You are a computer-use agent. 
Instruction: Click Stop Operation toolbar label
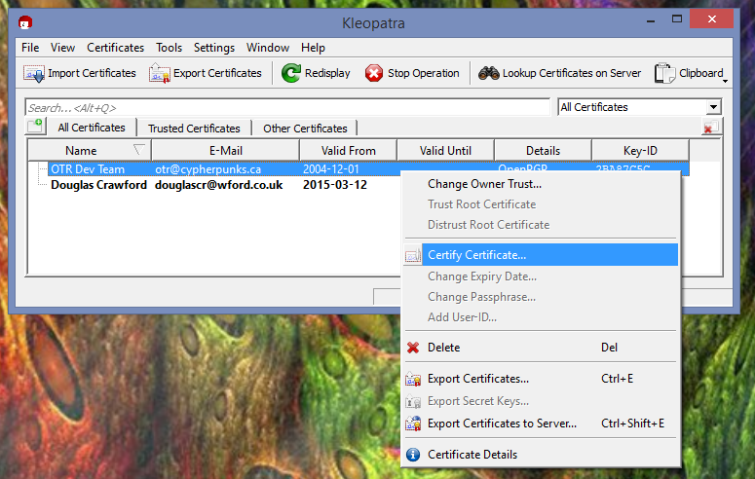point(424,73)
